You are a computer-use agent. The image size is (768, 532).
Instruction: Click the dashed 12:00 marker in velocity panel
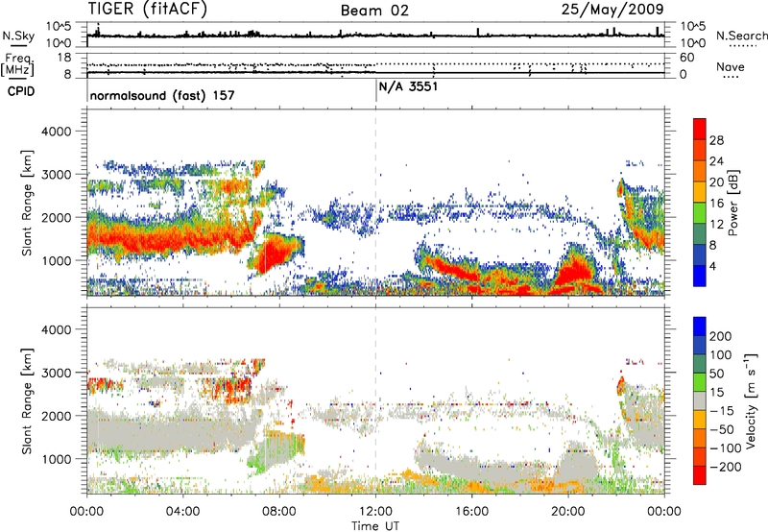(x=375, y=400)
